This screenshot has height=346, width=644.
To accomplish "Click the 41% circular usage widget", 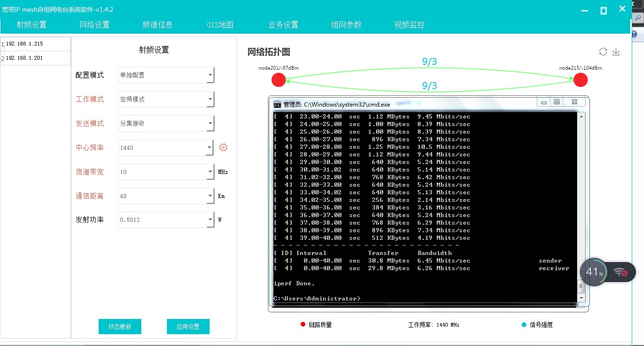I will click(594, 272).
